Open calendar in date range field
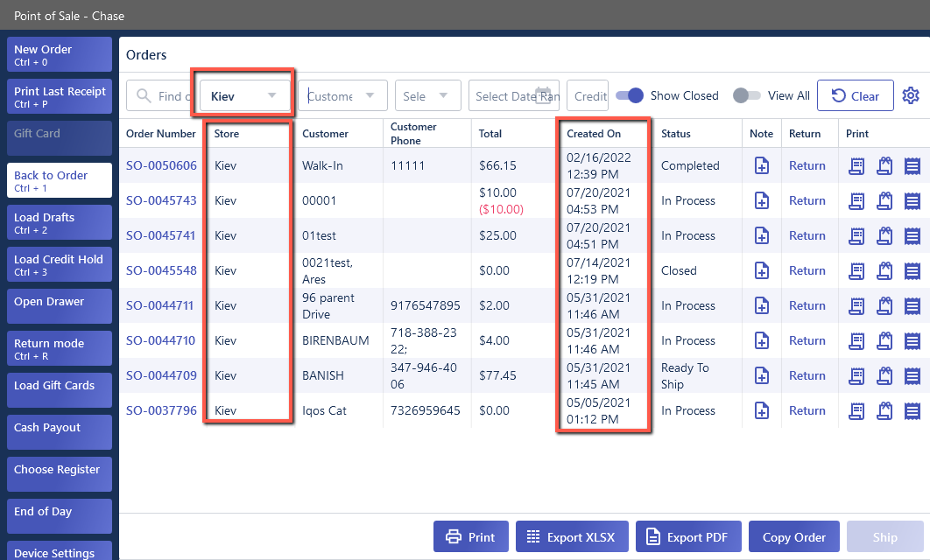The height and width of the screenshot is (560, 930). (543, 95)
